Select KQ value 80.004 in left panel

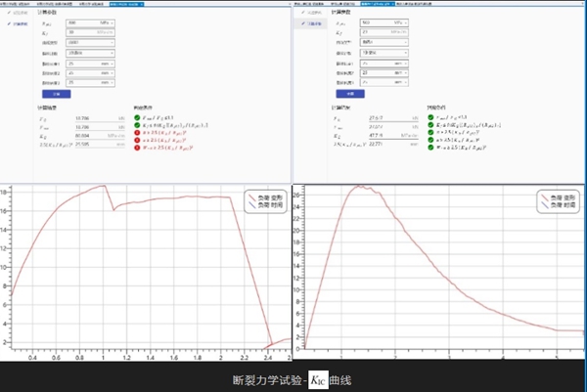pos(82,136)
